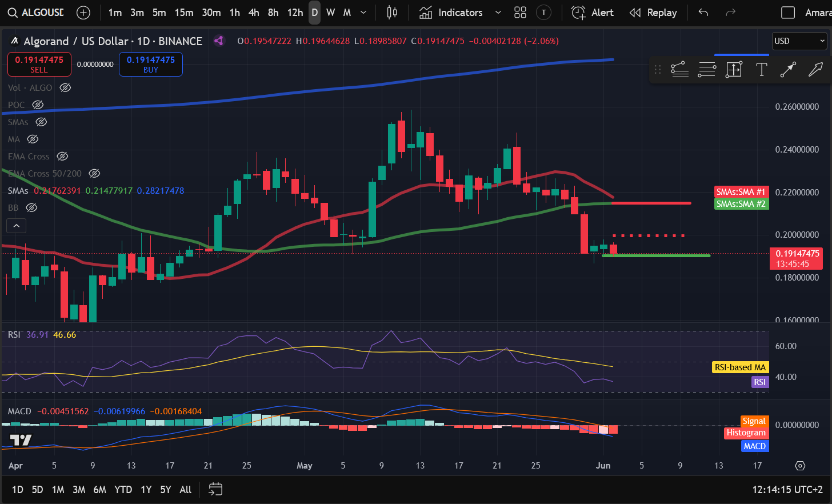Toggle visibility of POC indicator
832x504 pixels.
tap(38, 105)
